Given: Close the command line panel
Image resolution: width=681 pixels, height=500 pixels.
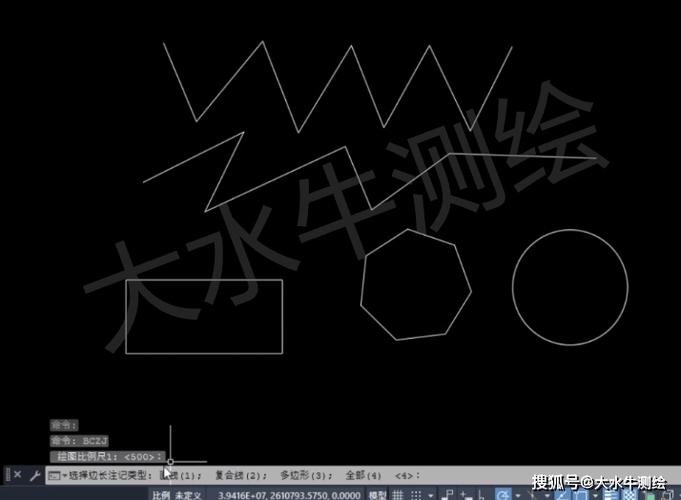Looking at the screenshot, I should pos(17,475).
